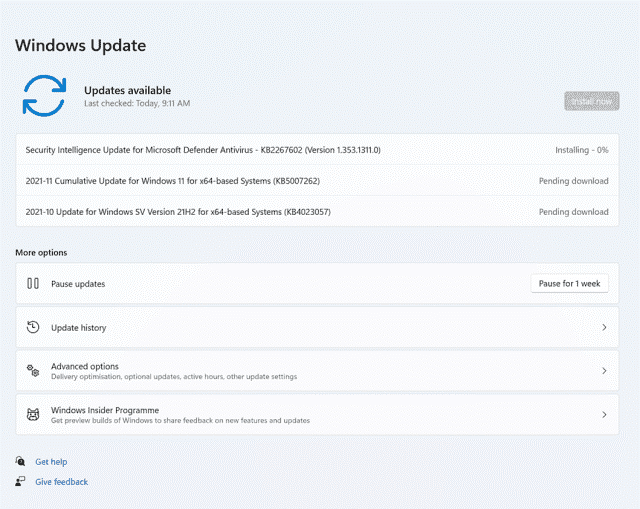Click the Delivery optimisation description text
640x509 pixels.
coord(174,376)
